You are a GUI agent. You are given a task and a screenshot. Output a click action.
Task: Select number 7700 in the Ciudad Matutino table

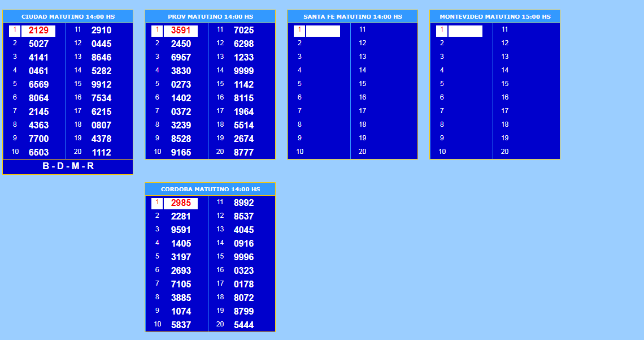pyautogui.click(x=38, y=139)
